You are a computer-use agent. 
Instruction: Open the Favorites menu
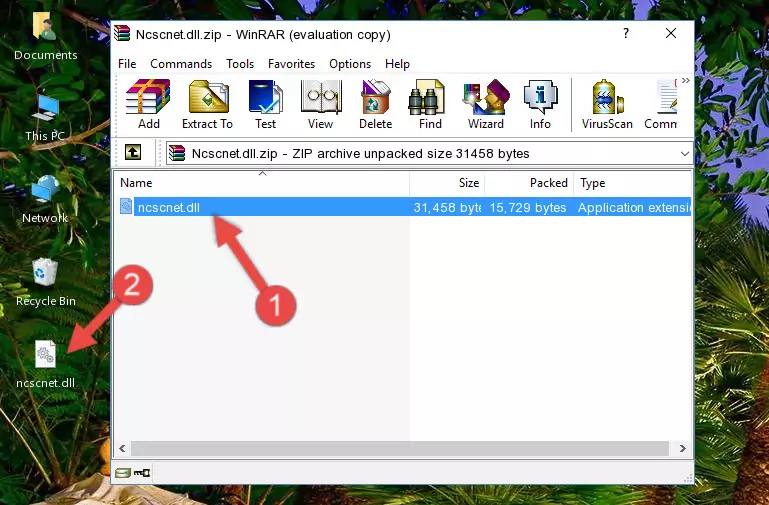(291, 64)
